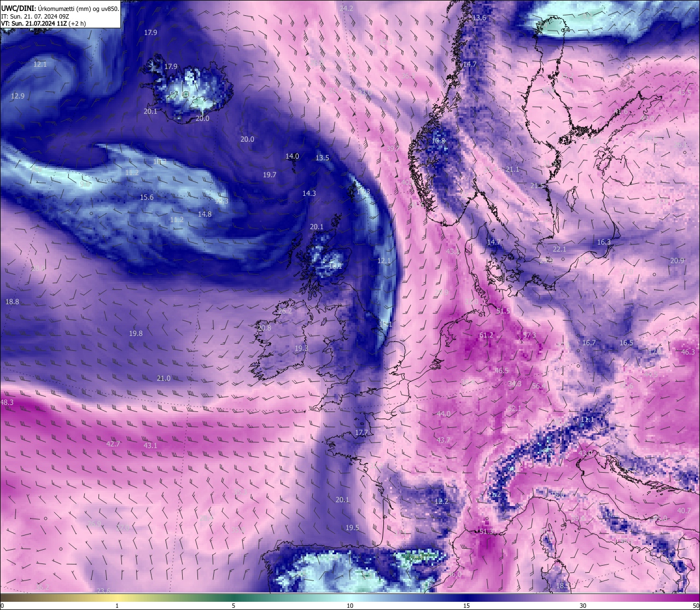
Task: Click the 15.6 value on the map
Action: 147,197
